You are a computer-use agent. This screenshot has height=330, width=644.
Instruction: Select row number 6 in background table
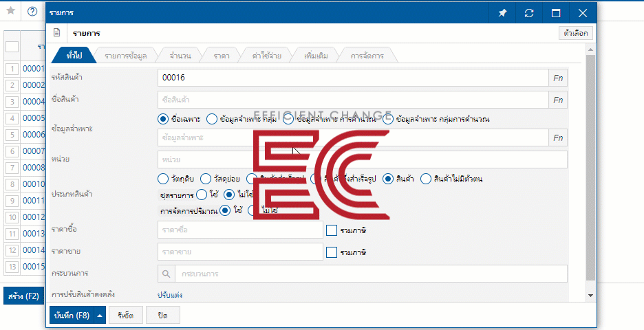(x=12, y=151)
